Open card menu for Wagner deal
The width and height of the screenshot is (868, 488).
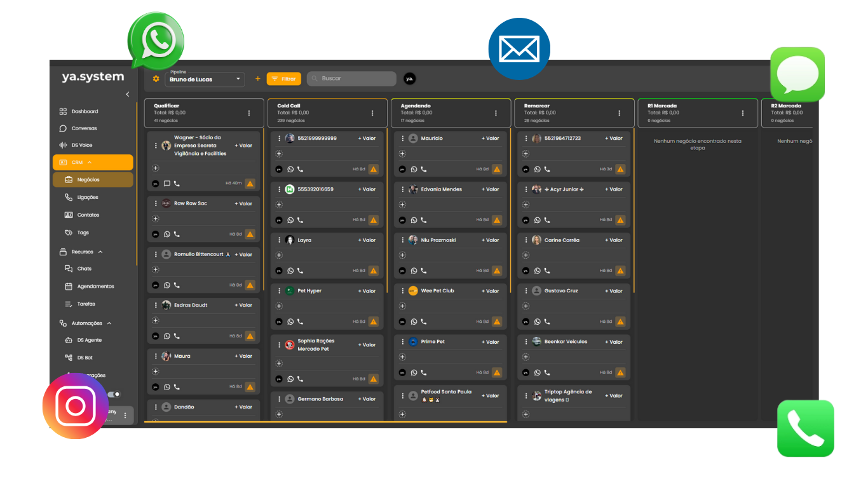point(156,146)
